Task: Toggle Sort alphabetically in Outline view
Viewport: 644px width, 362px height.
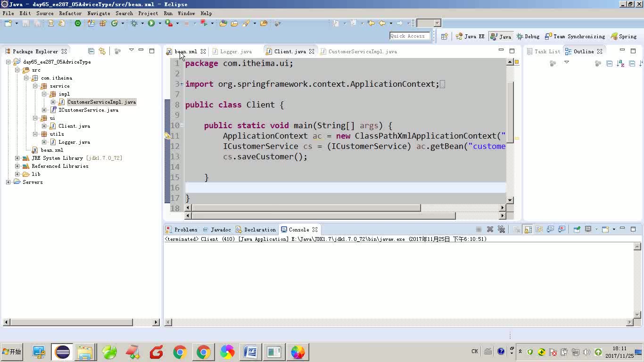Action: point(620,63)
